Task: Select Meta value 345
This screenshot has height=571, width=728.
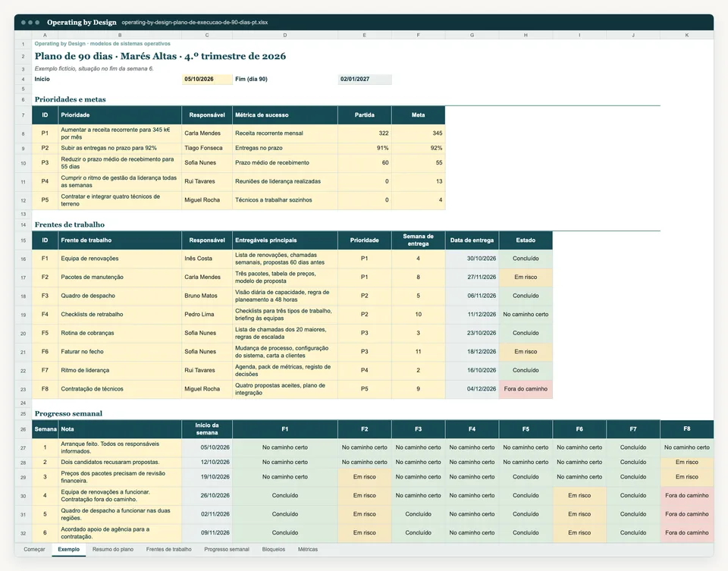Action: tap(419, 133)
